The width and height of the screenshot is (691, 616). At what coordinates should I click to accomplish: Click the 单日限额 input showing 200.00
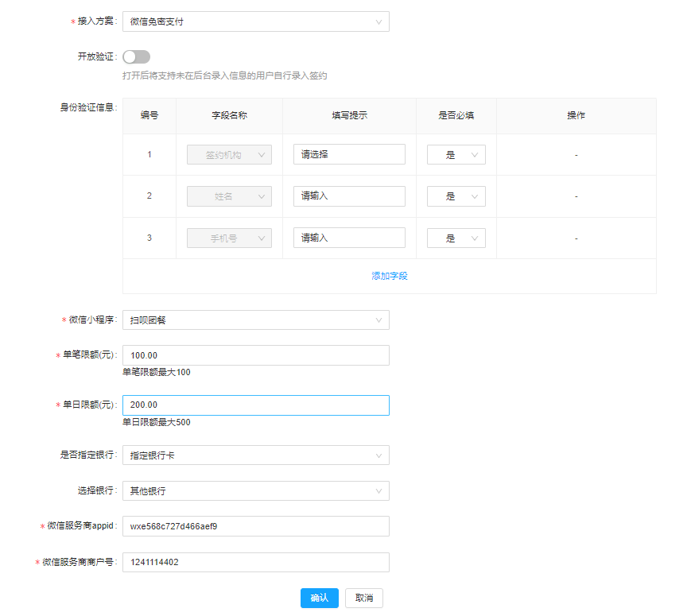pyautogui.click(x=255, y=405)
